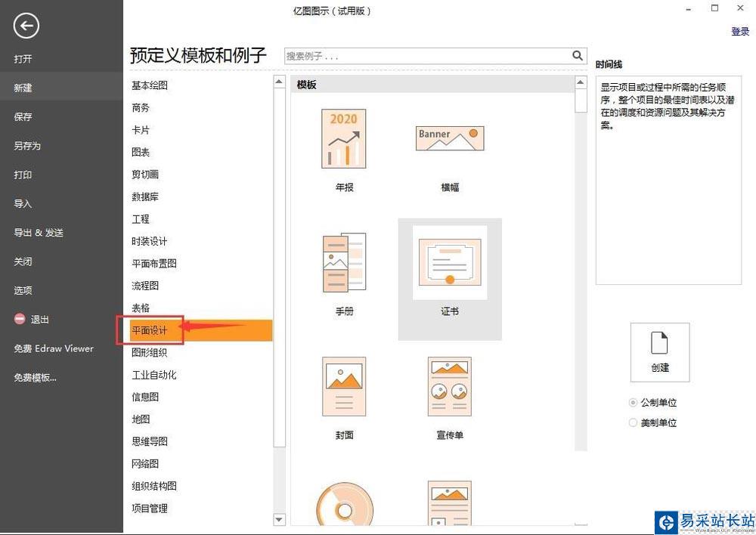Select the 年报 template icon
The width and height of the screenshot is (756, 535).
coord(344,139)
